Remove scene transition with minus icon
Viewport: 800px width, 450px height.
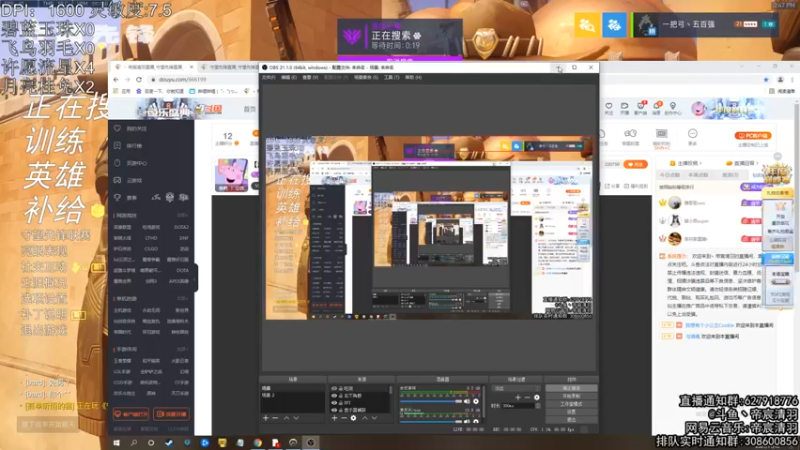[528, 397]
